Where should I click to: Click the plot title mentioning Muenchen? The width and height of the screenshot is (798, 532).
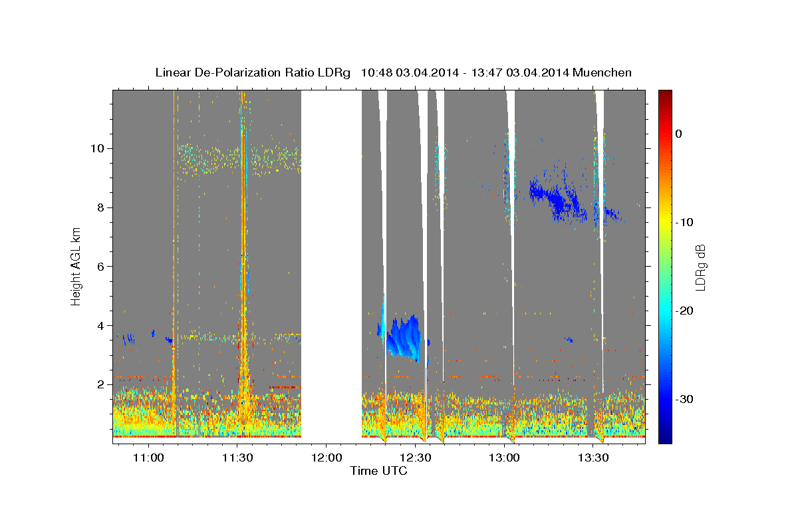(393, 72)
